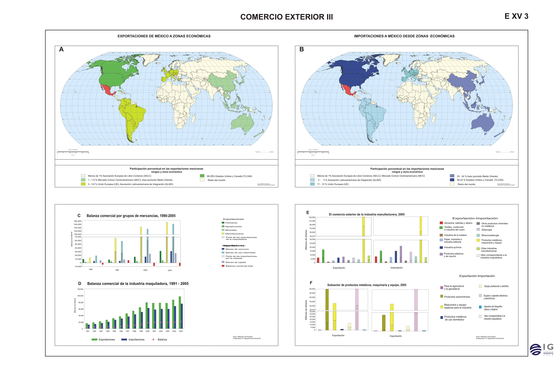The height and width of the screenshot is (392, 556).
Task: Click the Otras industrias manufactureras swatch
Action: [478, 248]
